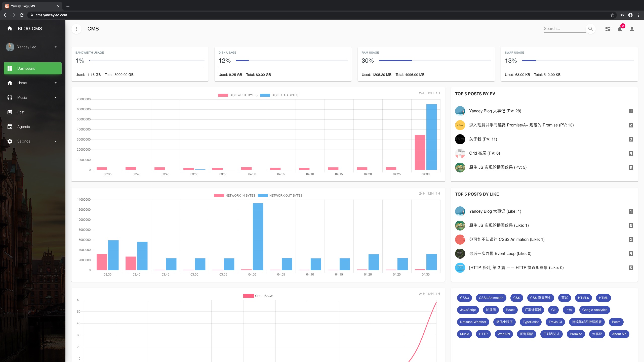644x362 pixels.
Task: Click the RAM usage progress bar
Action: coord(434,61)
